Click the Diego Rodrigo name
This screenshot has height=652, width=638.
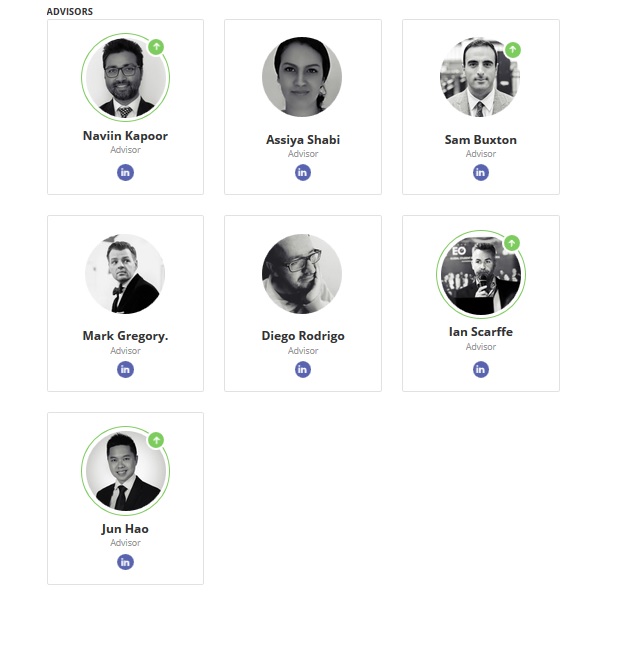coord(303,336)
